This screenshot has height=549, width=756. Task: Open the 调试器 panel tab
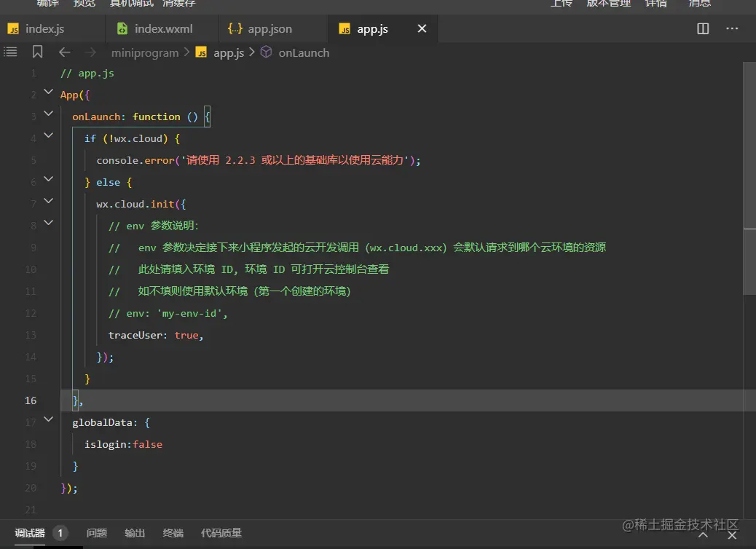pos(30,532)
